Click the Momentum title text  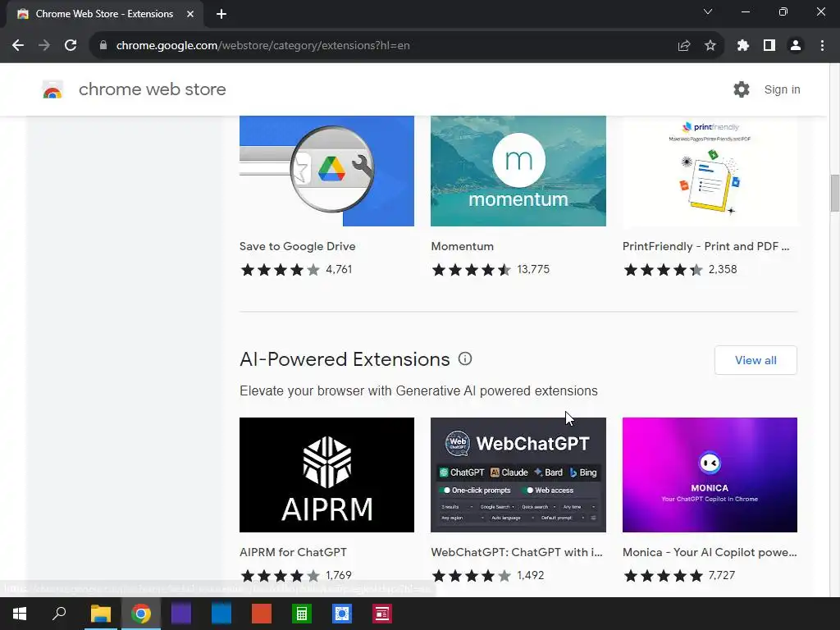463,246
